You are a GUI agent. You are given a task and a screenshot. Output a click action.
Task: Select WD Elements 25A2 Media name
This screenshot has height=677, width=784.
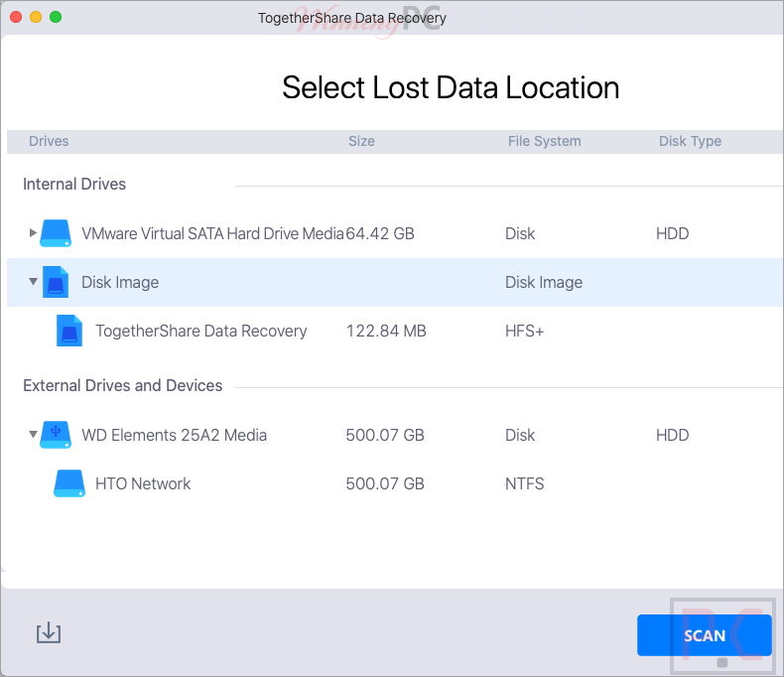click(x=174, y=435)
